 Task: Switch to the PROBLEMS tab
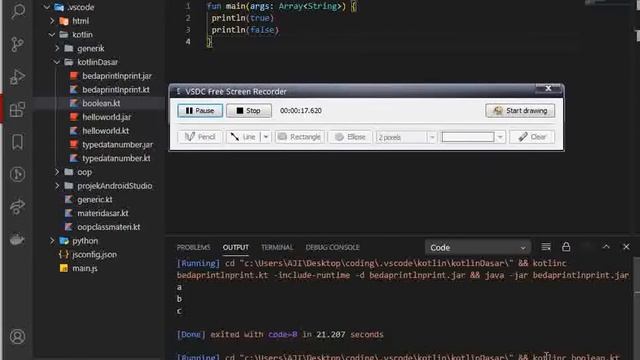(x=193, y=247)
